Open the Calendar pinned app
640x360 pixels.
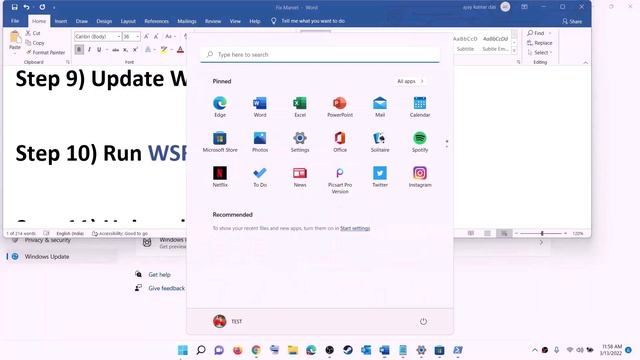click(420, 107)
